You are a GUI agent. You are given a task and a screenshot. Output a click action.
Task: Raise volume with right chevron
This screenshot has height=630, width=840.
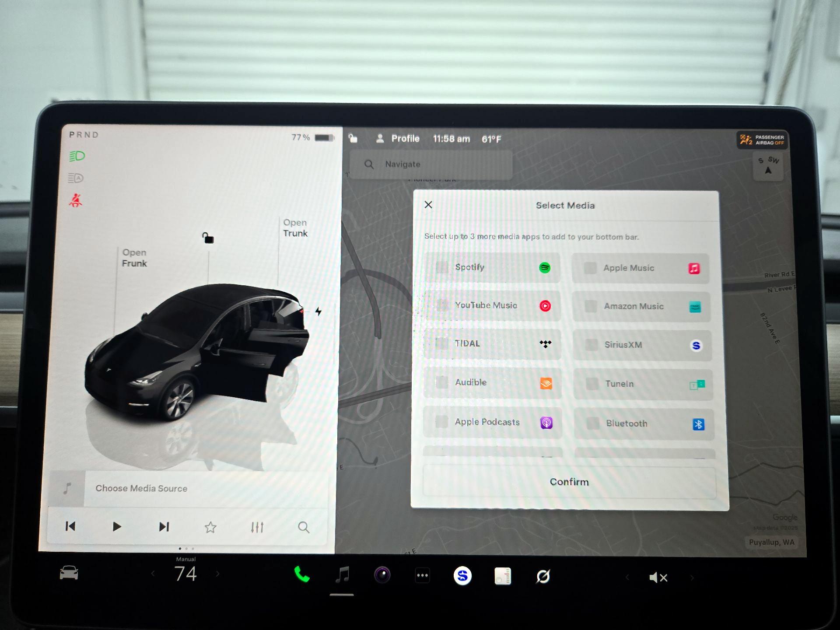[x=692, y=577]
